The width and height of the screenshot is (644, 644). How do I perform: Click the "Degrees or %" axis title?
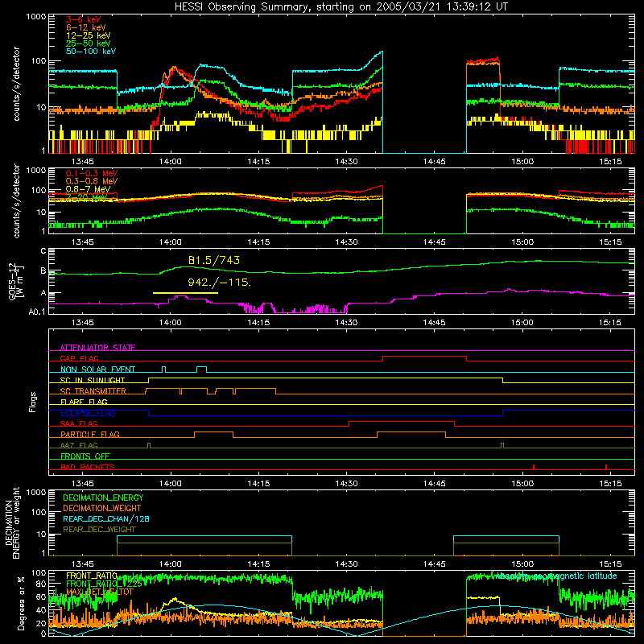tap(21, 603)
